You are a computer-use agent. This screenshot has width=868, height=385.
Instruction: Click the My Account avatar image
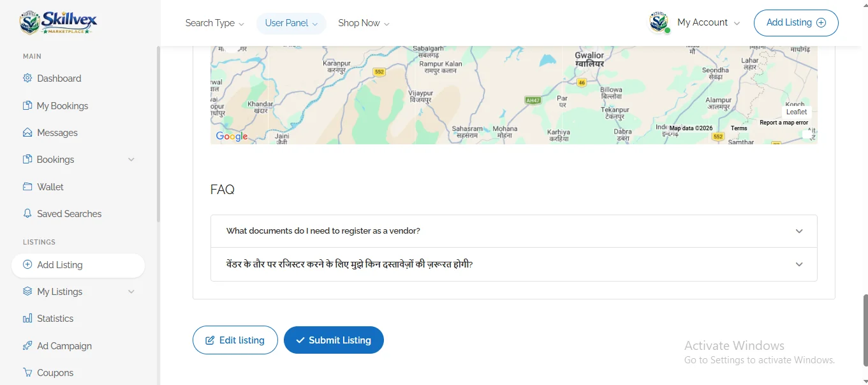point(659,22)
